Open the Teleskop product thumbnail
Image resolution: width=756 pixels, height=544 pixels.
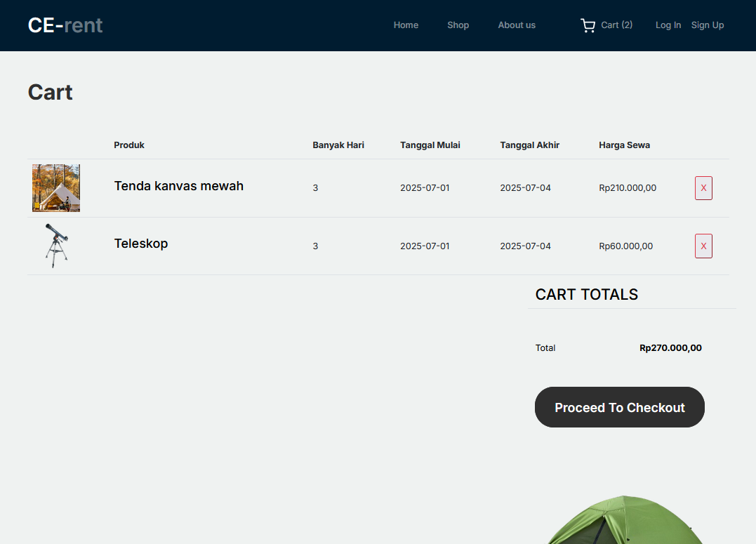(55, 246)
